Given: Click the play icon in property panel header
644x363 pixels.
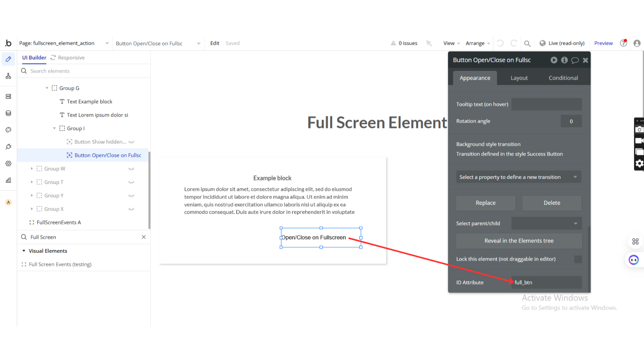Looking at the screenshot, I should 554,60.
